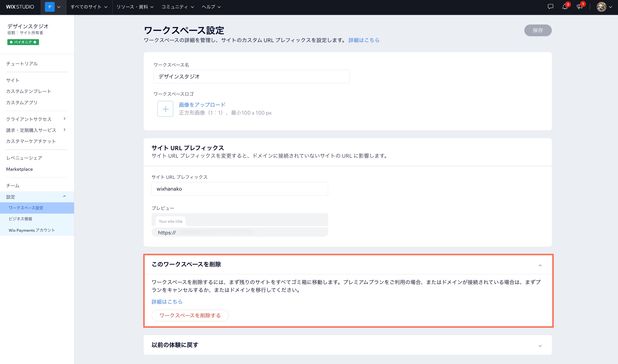Go to チュートリアル in sidebar
The width and height of the screenshot is (618, 364).
coord(22,63)
